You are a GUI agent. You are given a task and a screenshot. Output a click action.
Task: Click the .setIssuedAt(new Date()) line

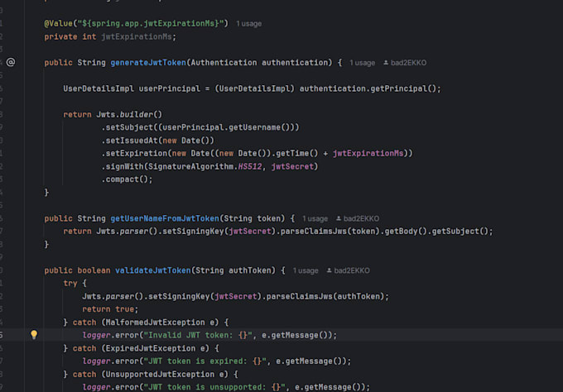(157, 141)
